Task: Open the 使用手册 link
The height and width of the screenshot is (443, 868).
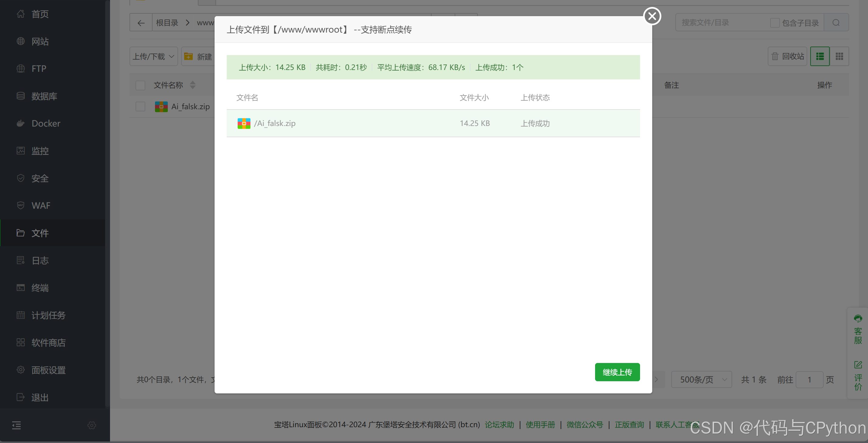Action: [540, 424]
